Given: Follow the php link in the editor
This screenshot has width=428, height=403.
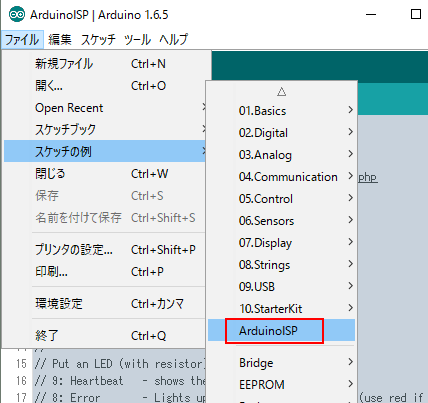Looking at the screenshot, I should (368, 177).
